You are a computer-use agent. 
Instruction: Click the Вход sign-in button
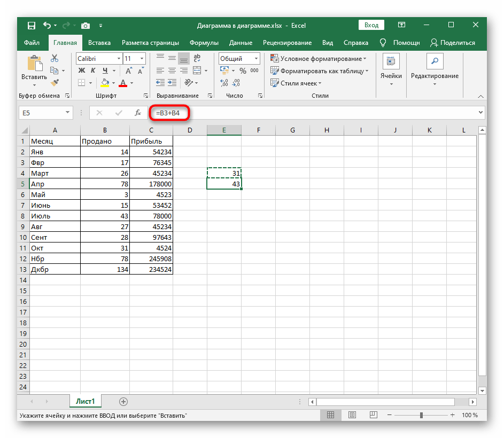pos(371,25)
